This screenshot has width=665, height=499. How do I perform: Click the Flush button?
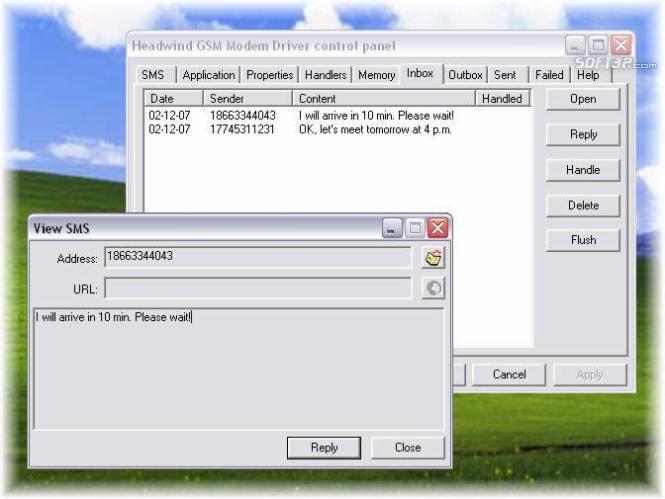(583, 240)
